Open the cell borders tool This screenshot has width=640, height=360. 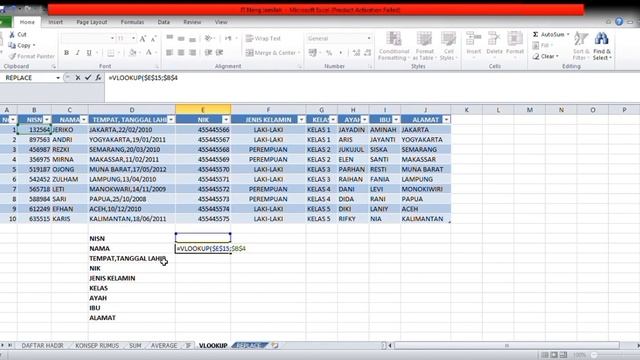111,53
